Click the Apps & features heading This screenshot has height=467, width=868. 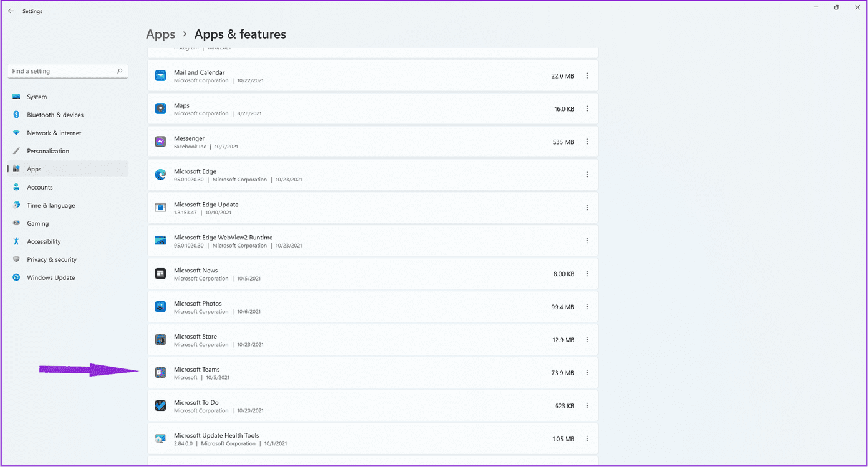pyautogui.click(x=240, y=34)
